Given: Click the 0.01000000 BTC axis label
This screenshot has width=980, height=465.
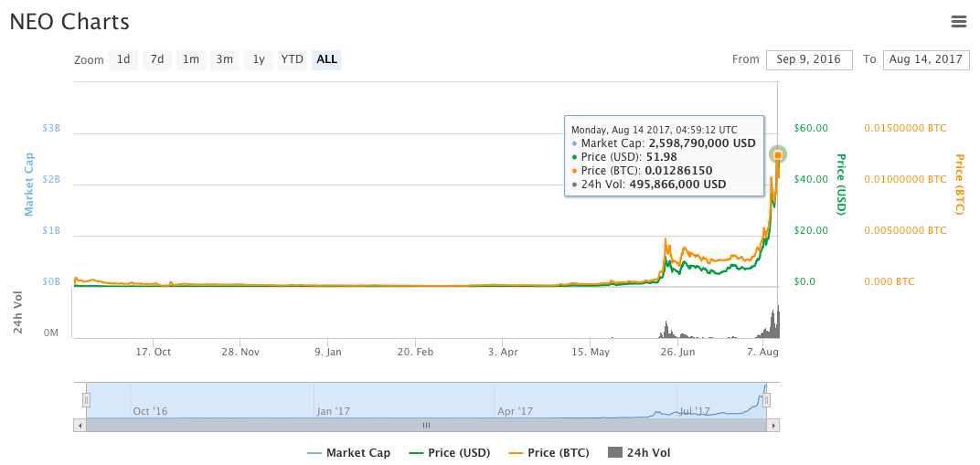Looking at the screenshot, I should coord(905,179).
